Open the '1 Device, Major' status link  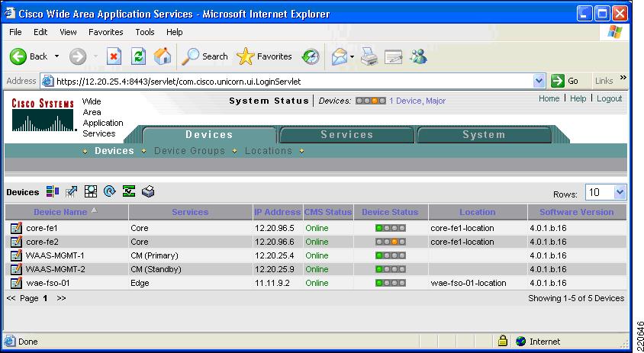pos(417,101)
